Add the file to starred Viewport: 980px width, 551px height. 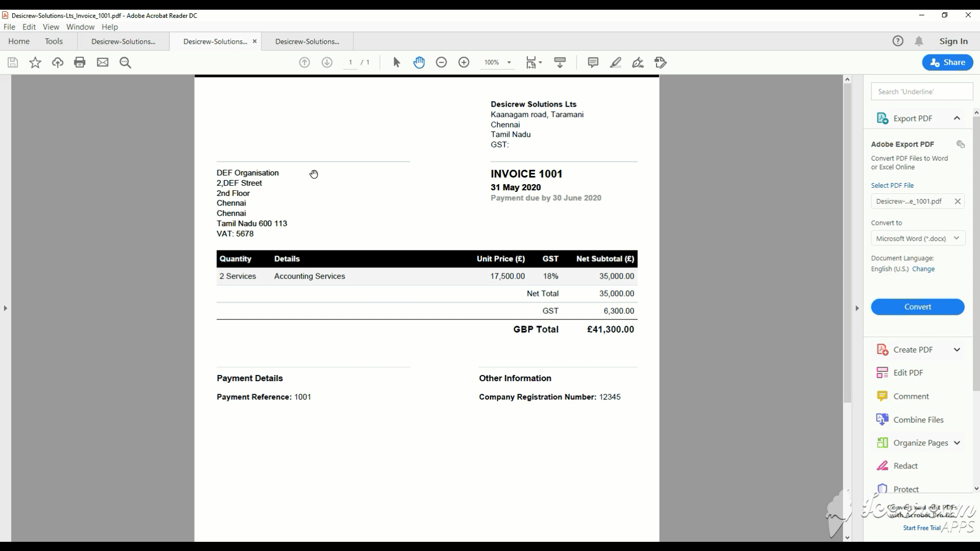(x=35, y=62)
